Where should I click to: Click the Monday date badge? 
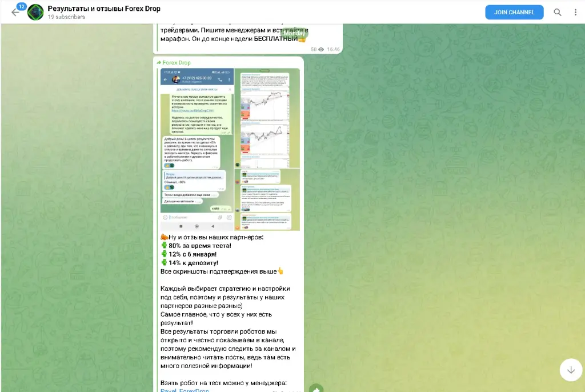point(294,33)
